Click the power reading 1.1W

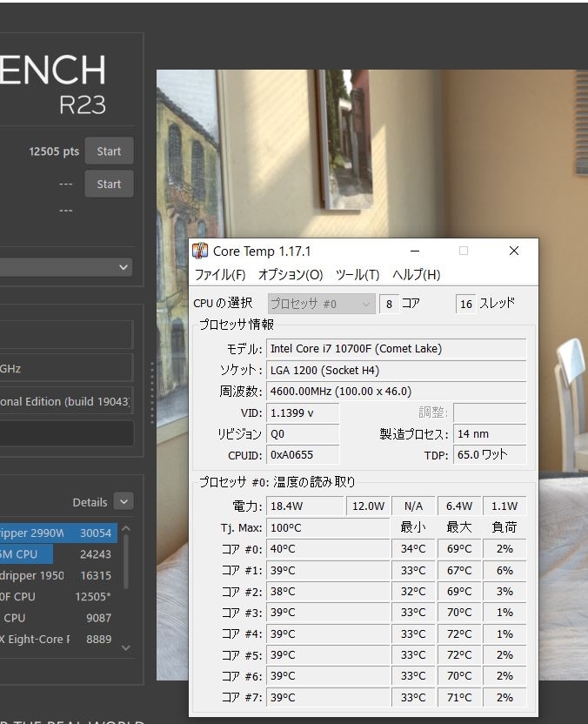coord(504,506)
